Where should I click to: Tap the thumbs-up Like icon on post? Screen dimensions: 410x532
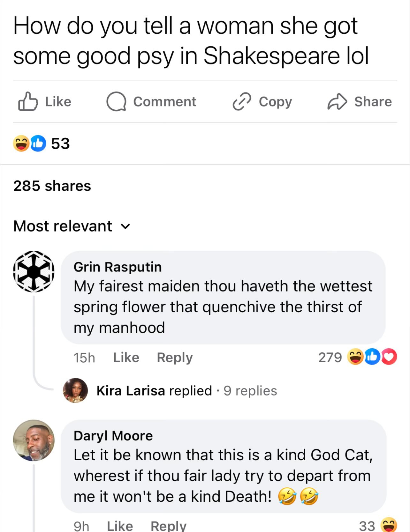point(28,101)
